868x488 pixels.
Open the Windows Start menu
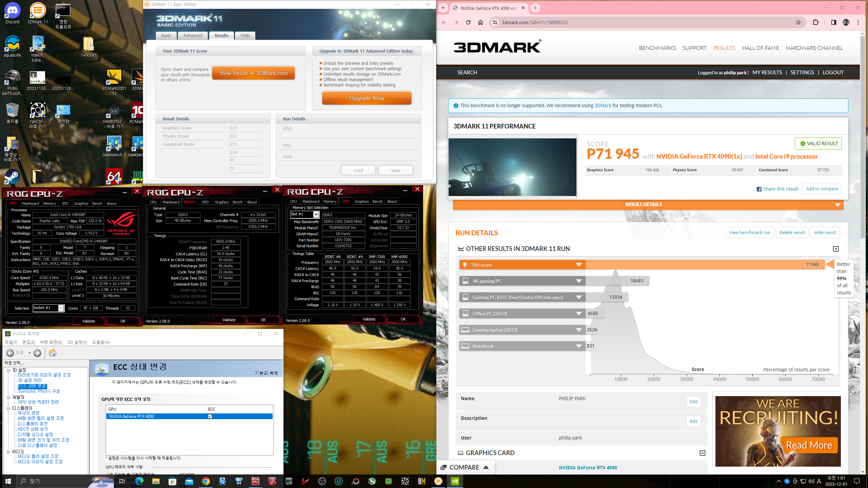[x=8, y=481]
